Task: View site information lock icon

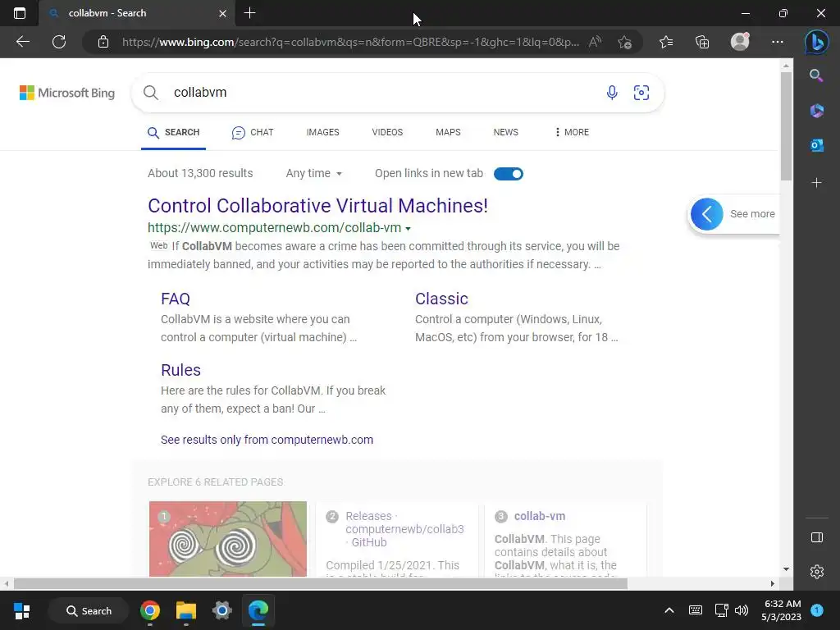Action: 103,42
